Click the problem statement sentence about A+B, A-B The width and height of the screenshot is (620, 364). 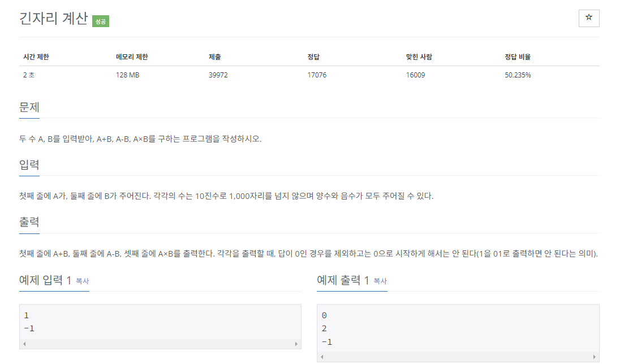[x=140, y=138]
